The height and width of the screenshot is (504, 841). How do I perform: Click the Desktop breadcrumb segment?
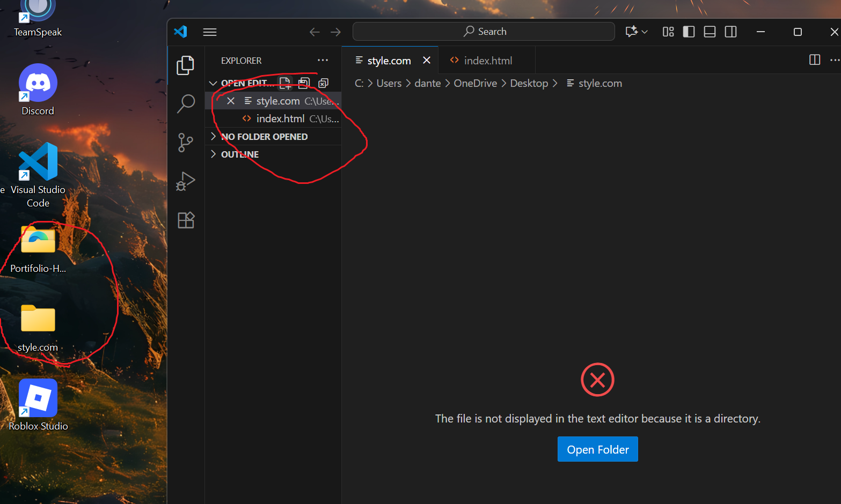pyautogui.click(x=529, y=84)
